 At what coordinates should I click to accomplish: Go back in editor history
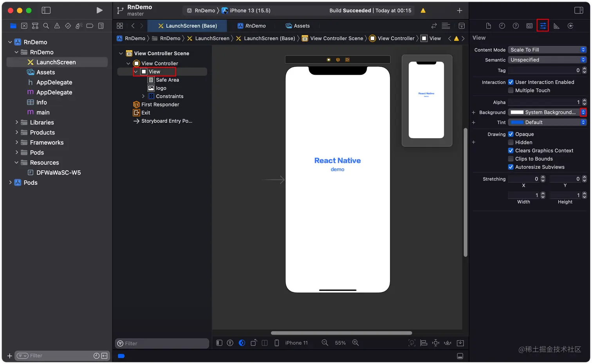pos(133,26)
